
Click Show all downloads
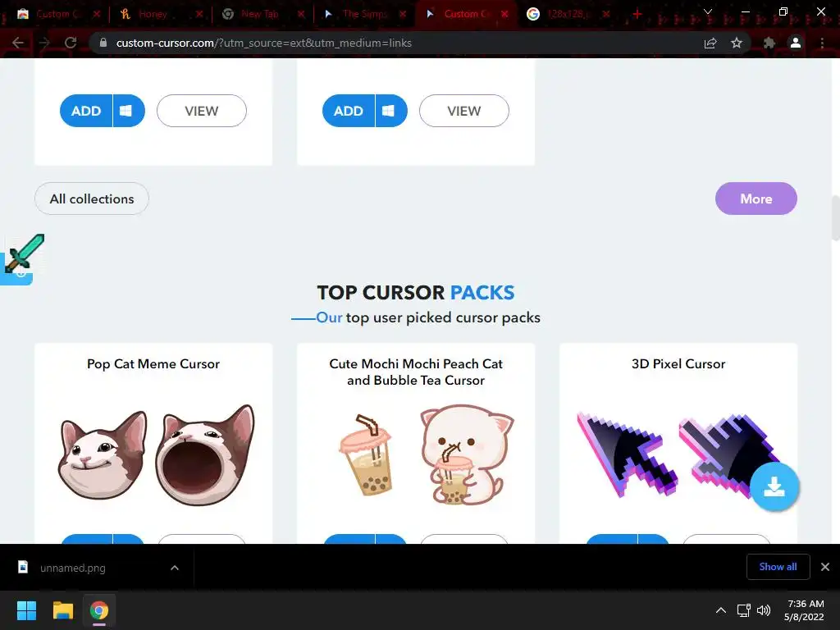coord(778,567)
